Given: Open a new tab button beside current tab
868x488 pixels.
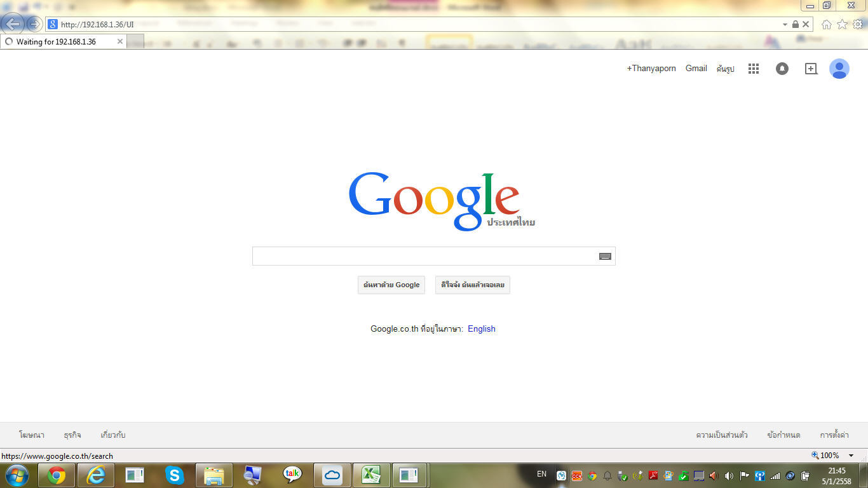Looking at the screenshot, I should 135,42.
